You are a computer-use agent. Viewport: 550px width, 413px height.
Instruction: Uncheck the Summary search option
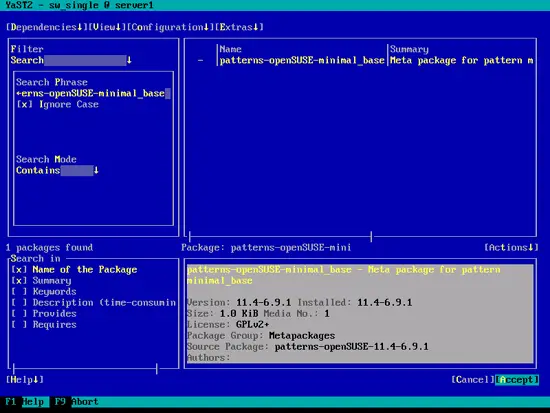click(41, 281)
